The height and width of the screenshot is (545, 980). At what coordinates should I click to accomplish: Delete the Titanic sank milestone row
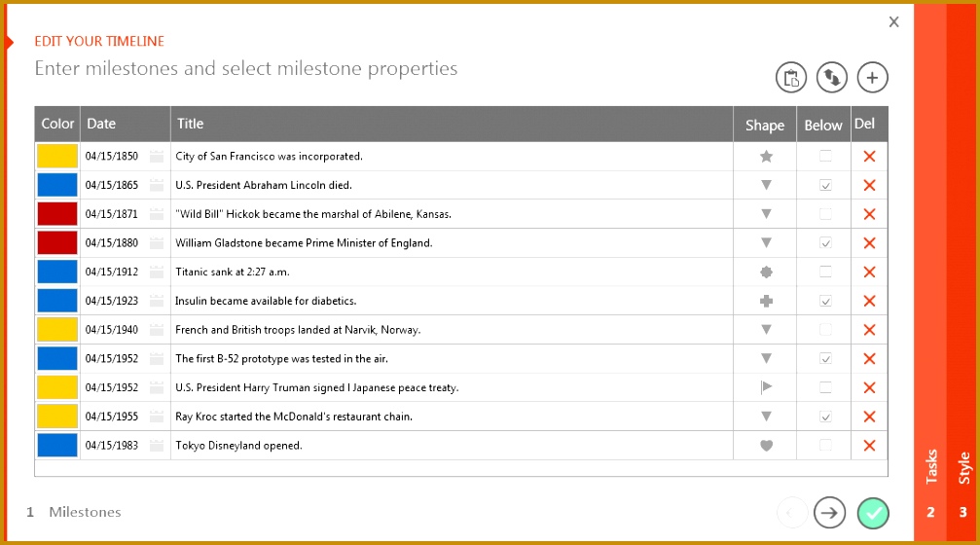pyautogui.click(x=869, y=272)
